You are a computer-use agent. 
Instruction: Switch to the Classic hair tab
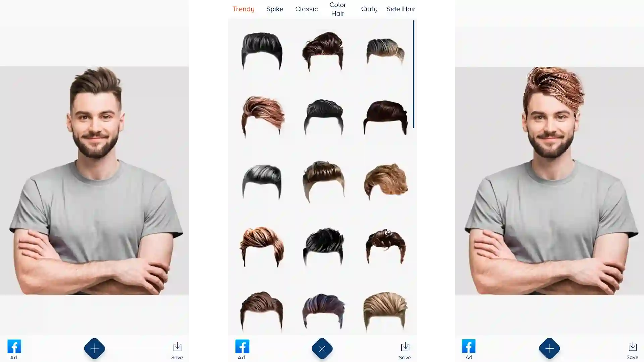[x=307, y=9]
